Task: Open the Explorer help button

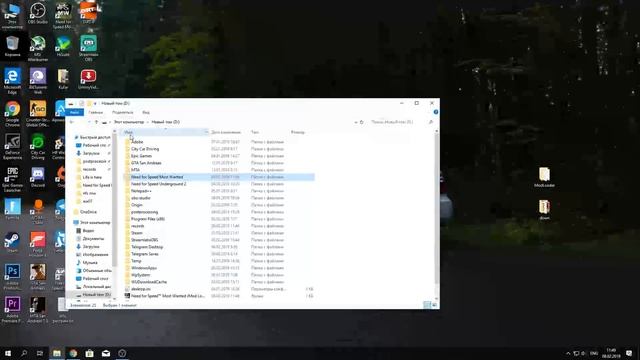Action: pyautogui.click(x=436, y=112)
